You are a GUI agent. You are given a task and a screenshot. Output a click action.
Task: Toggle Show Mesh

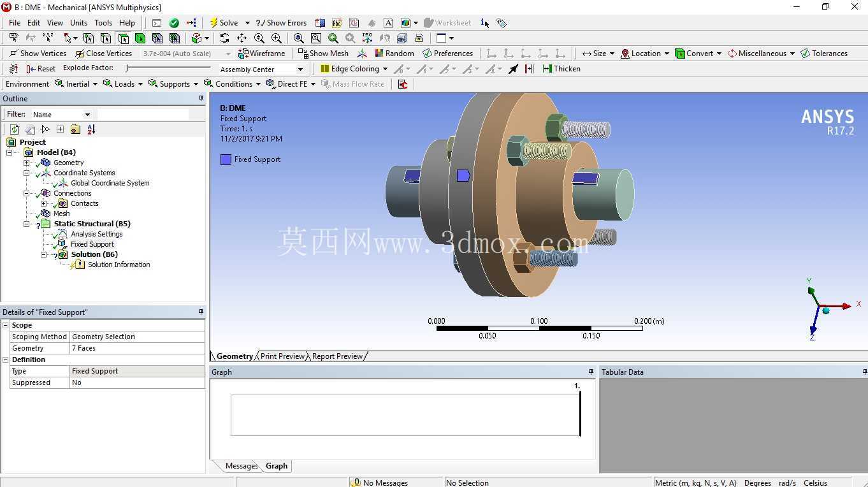324,54
